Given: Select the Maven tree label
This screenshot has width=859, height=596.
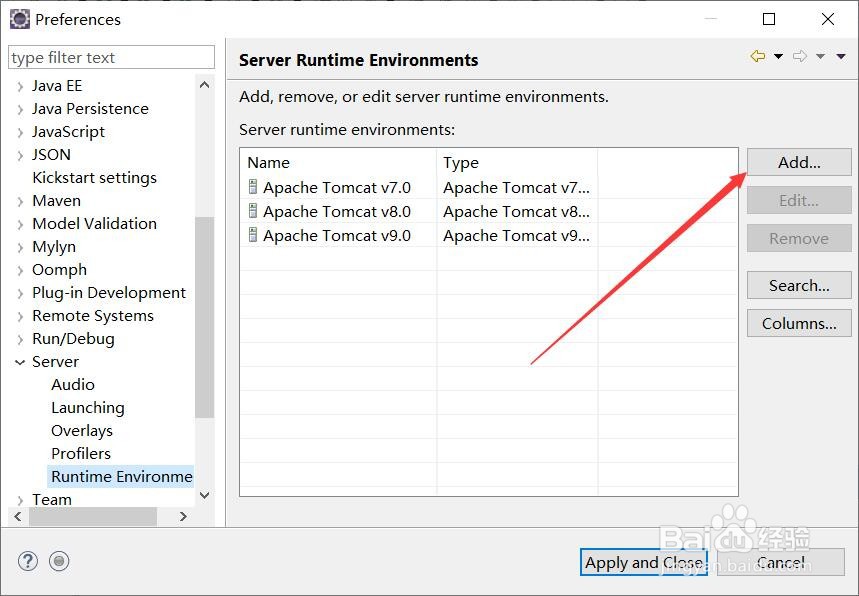Looking at the screenshot, I should 56,200.
